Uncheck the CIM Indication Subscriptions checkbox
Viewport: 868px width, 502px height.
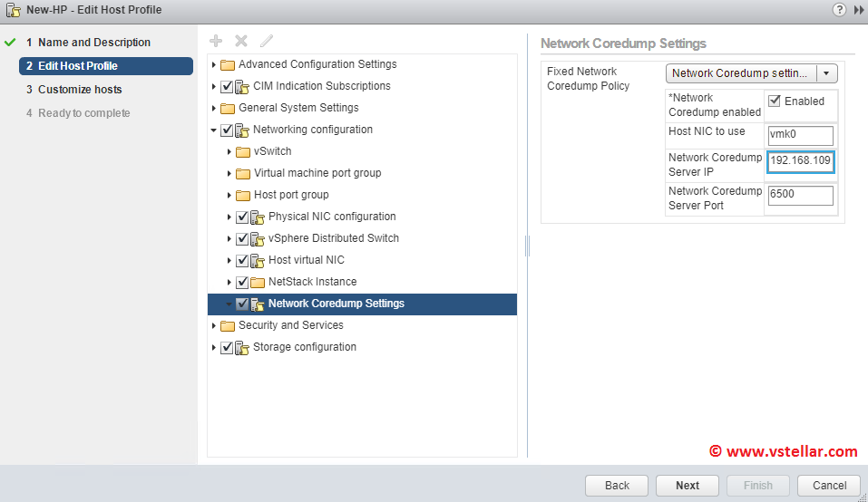click(227, 86)
